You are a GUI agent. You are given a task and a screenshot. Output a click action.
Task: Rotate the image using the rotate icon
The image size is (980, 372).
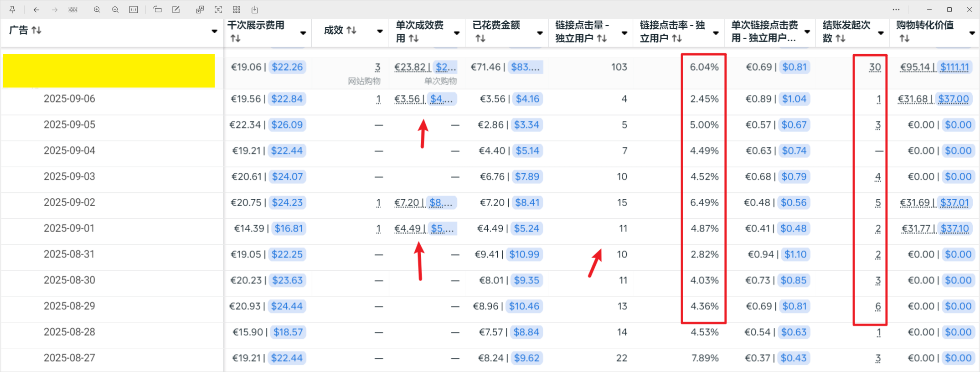point(158,10)
